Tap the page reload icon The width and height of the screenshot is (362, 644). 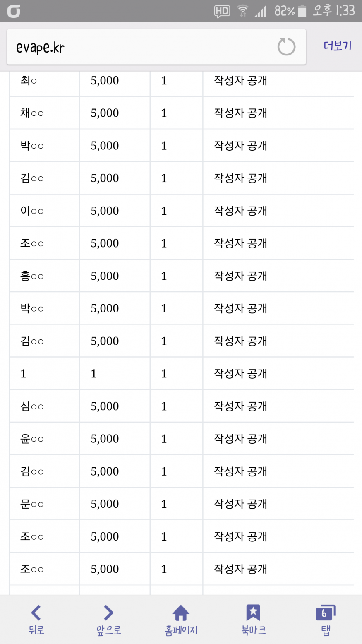(286, 47)
